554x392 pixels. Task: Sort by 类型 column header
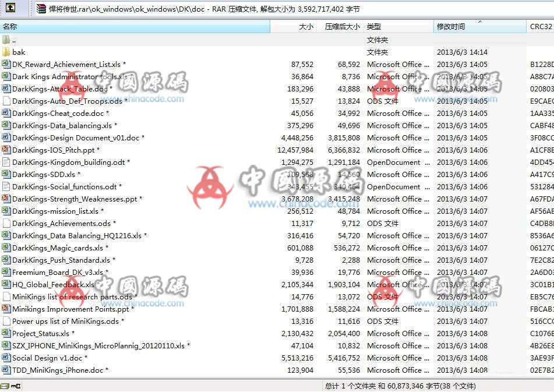coord(398,26)
